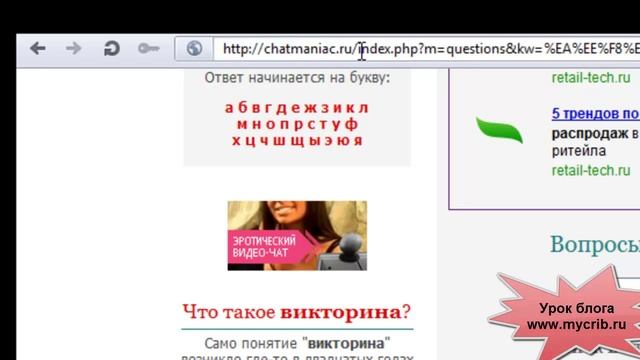This screenshot has height=360, width=640.
Task: Pick letter е in answer alphabet
Action: click(x=296, y=108)
